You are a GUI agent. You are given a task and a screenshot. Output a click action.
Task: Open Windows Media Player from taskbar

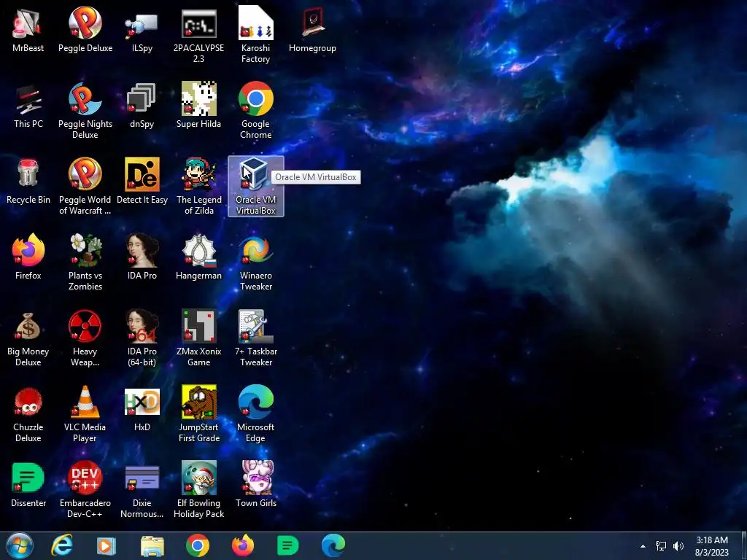point(106,546)
